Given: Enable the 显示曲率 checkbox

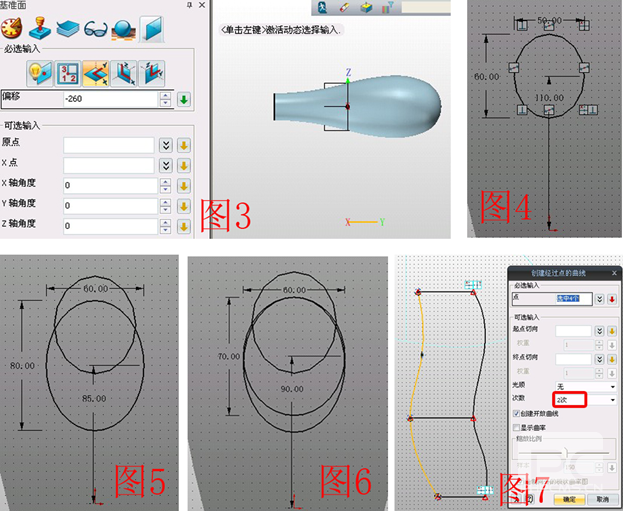Looking at the screenshot, I should click(517, 428).
